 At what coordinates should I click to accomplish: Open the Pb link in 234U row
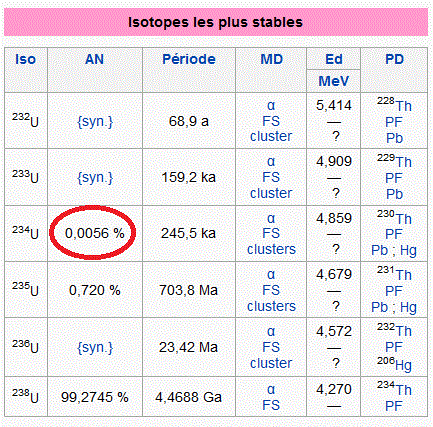click(x=380, y=250)
